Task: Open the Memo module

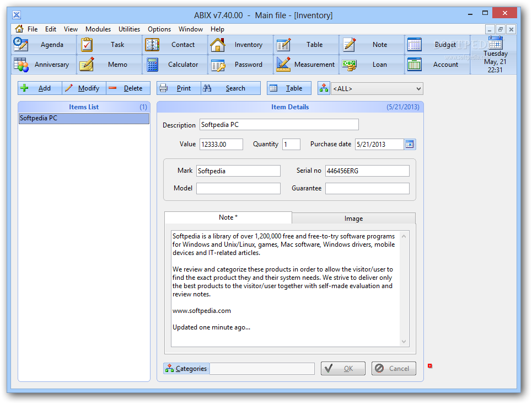Action: tap(109, 65)
